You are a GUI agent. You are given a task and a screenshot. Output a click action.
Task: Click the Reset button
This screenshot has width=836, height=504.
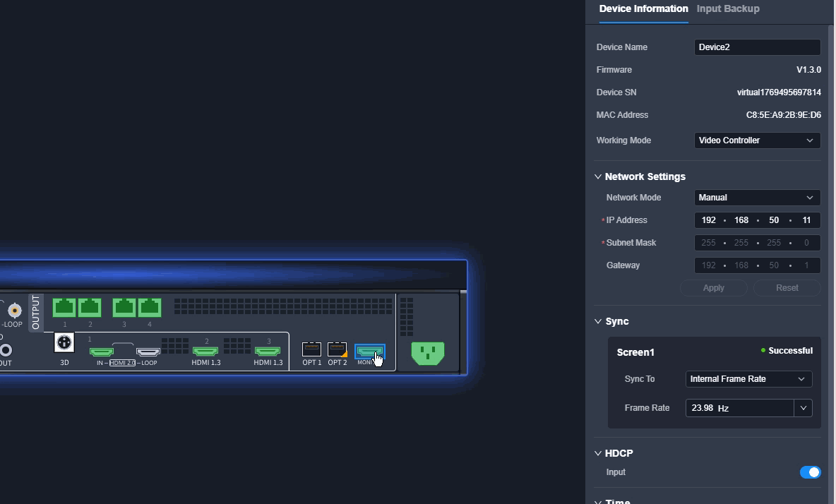pyautogui.click(x=787, y=288)
